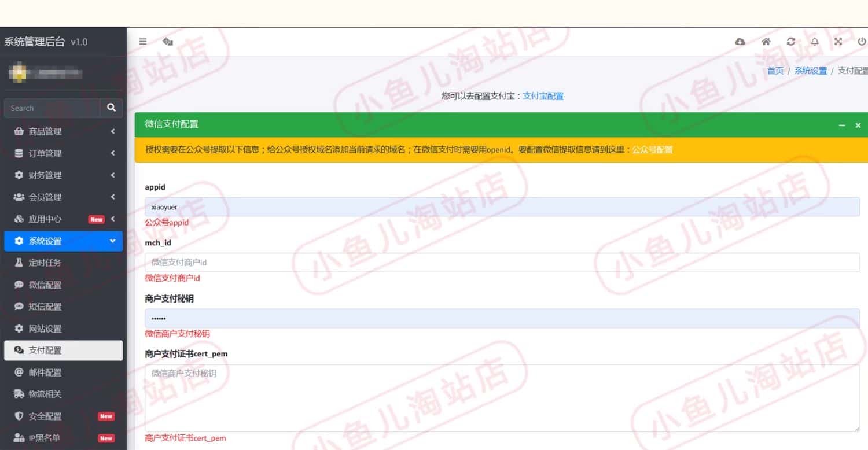Open the IP黑名单 menu item
The height and width of the screenshot is (450, 868).
[x=63, y=438]
